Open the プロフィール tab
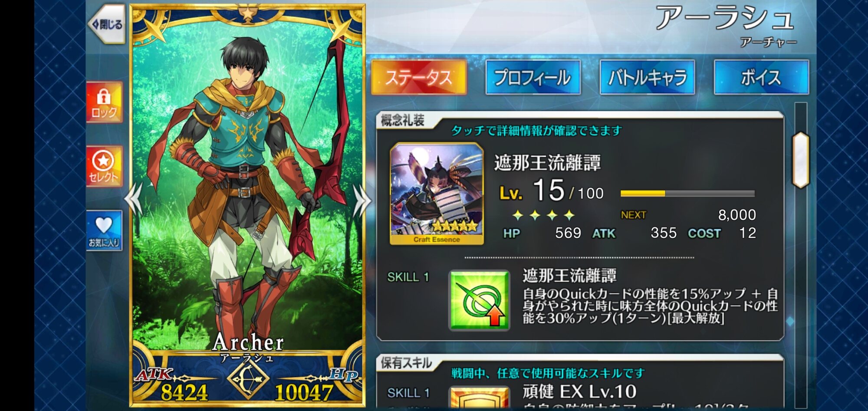 pos(533,78)
